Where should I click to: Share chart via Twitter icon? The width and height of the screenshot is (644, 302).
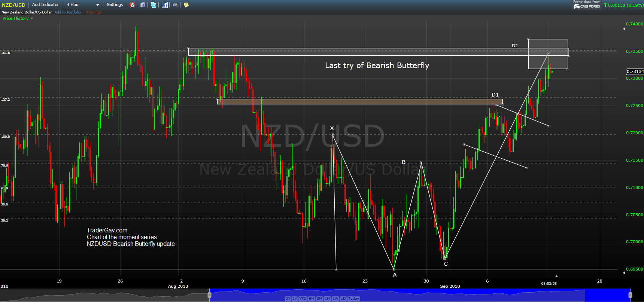point(154,5)
